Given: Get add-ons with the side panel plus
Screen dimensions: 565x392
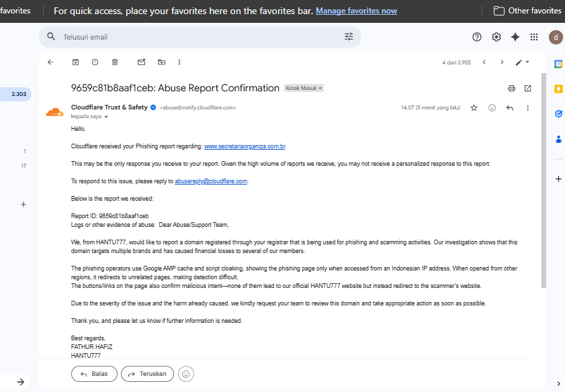Looking at the screenshot, I should pyautogui.click(x=558, y=179).
